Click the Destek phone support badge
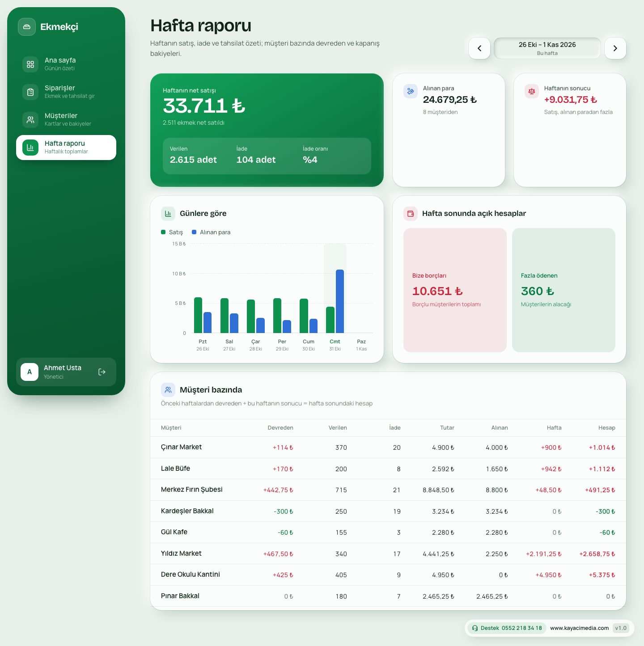Image resolution: width=644 pixels, height=646 pixels. coord(507,628)
